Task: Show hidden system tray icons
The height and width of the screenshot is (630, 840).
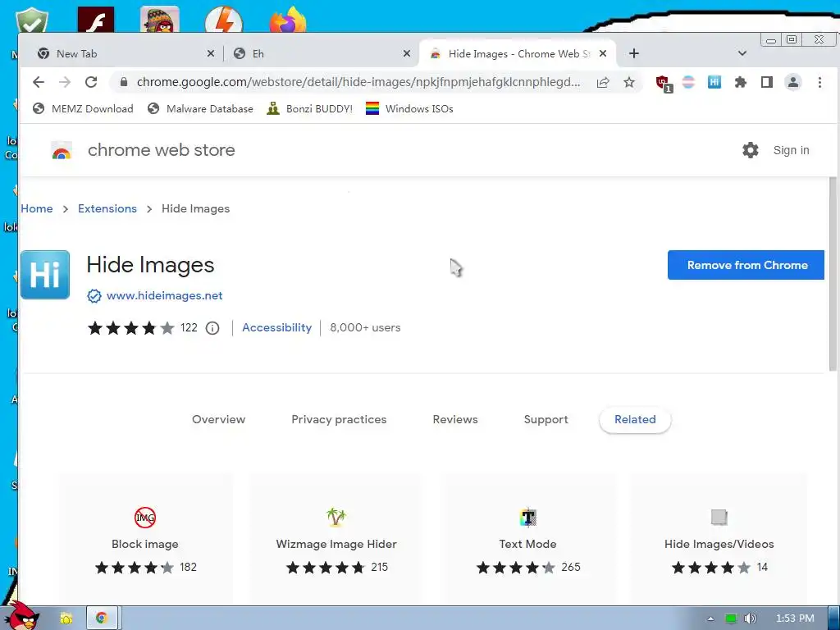Action: click(x=710, y=619)
